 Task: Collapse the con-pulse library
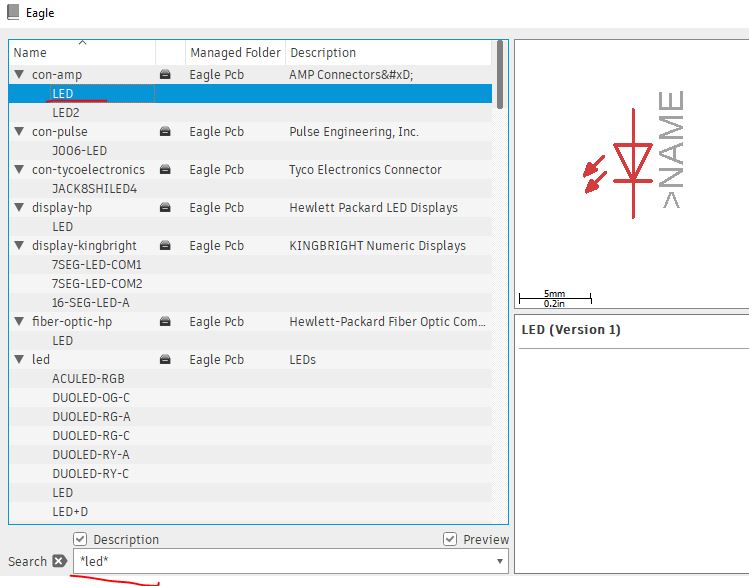19,131
